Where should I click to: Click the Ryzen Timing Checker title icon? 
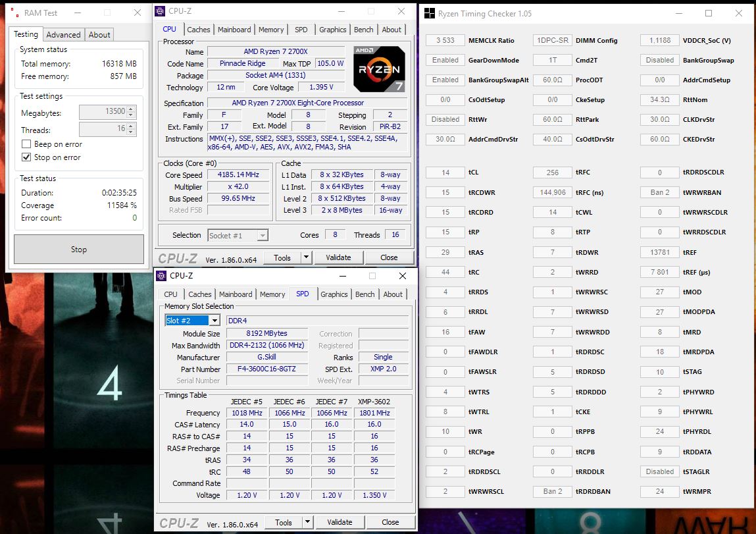pos(429,14)
